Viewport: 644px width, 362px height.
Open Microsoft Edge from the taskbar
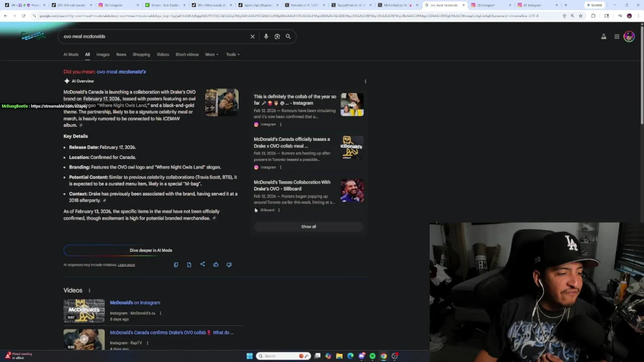(350, 356)
